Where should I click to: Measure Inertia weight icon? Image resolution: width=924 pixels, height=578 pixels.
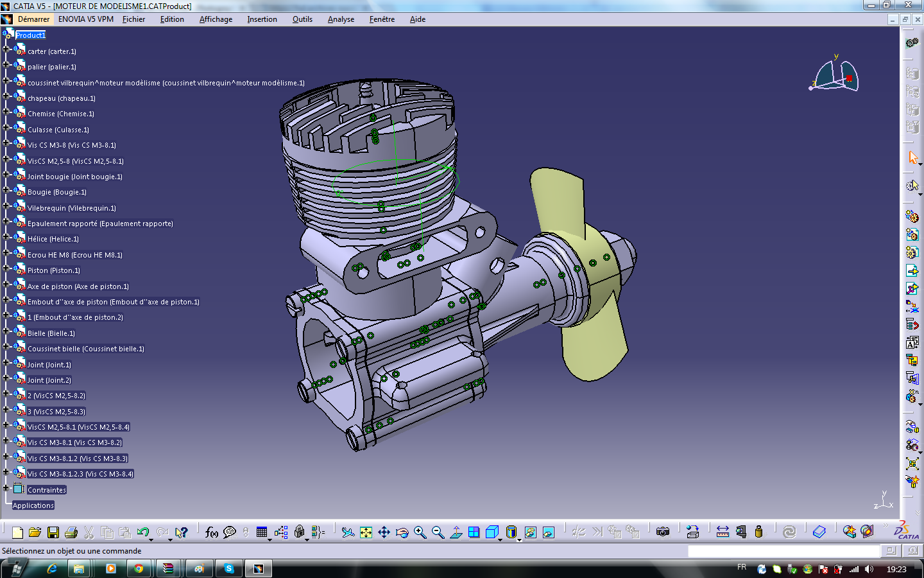(x=759, y=532)
